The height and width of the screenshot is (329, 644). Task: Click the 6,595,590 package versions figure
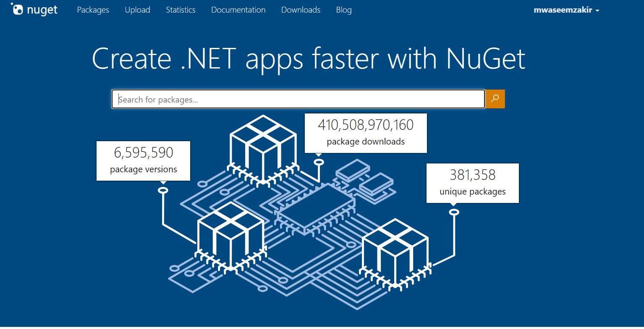144,153
